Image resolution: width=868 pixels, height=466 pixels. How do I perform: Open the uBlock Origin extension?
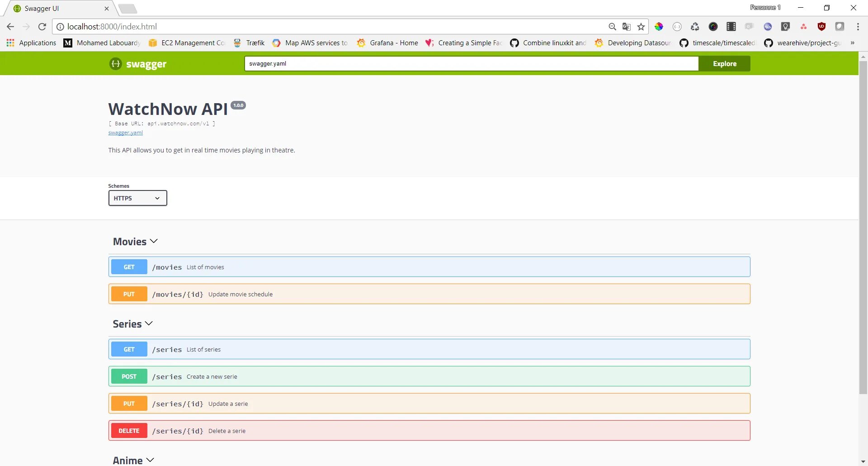(821, 26)
